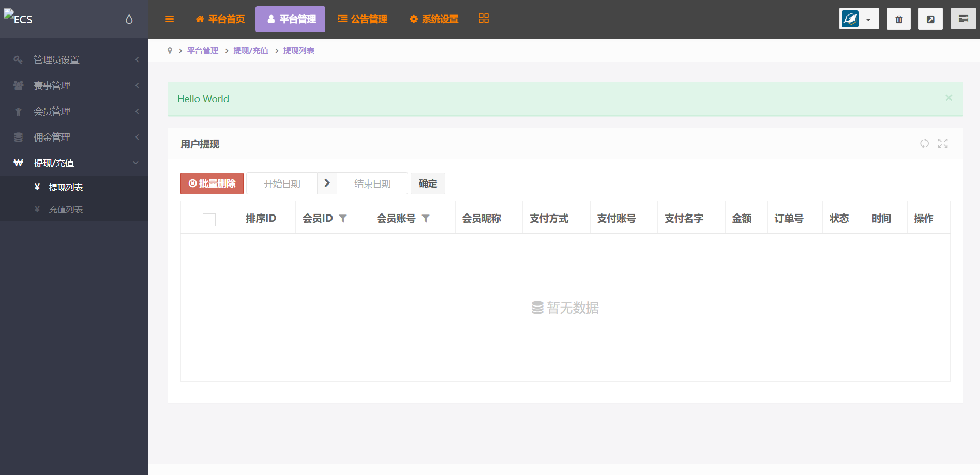Open the four-squares grid icon in top navigation
Image resolution: width=980 pixels, height=475 pixels.
click(x=484, y=19)
